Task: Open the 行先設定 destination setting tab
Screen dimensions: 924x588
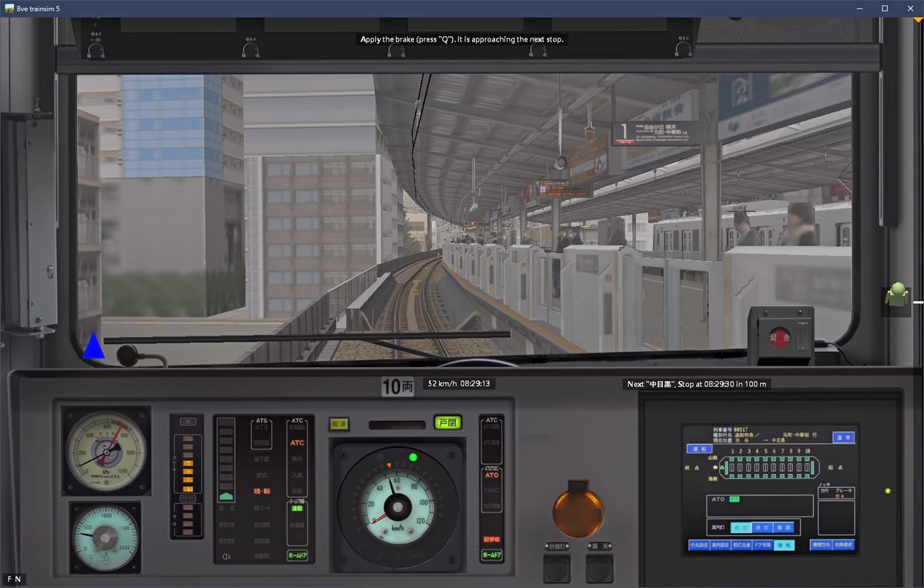Action: [699, 545]
